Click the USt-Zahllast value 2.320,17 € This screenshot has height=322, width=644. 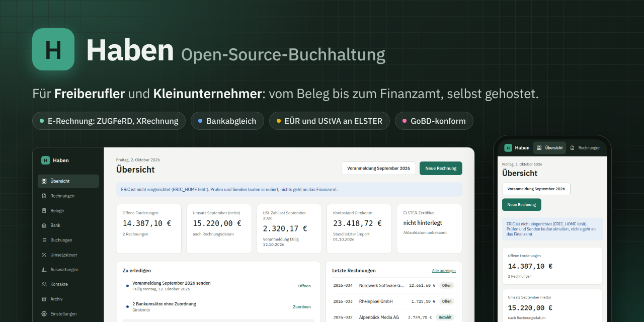point(285,228)
